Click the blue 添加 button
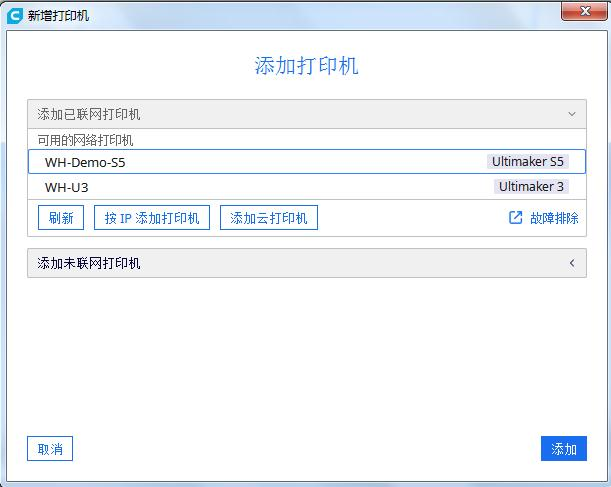This screenshot has width=611, height=487. coord(563,448)
